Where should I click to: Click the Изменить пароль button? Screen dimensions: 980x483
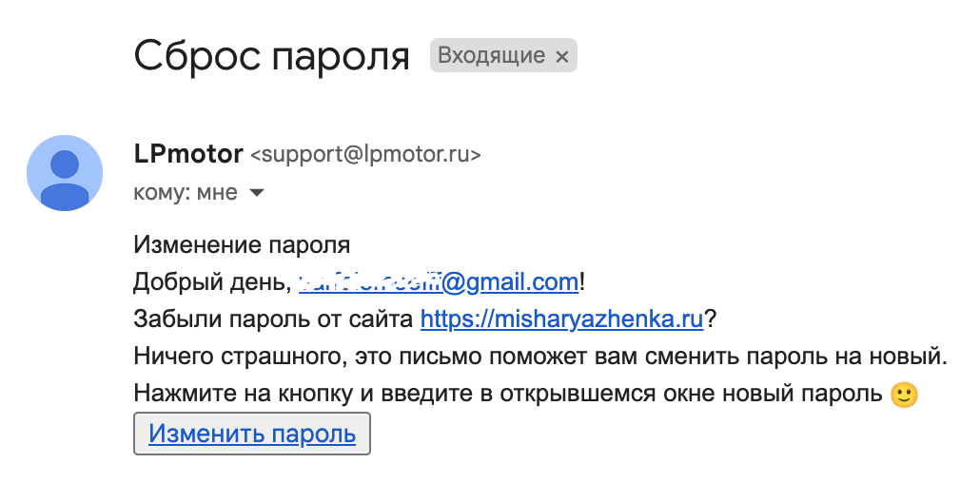coord(252,434)
